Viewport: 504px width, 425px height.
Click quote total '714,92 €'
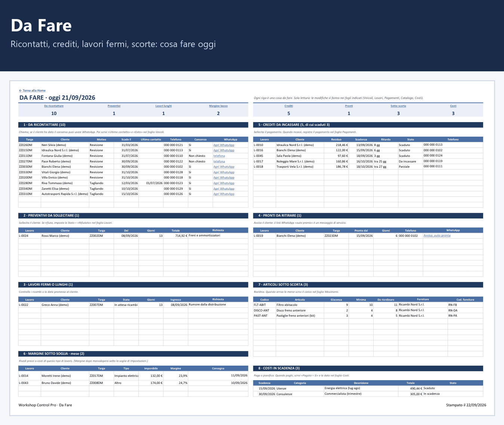pos(176,236)
